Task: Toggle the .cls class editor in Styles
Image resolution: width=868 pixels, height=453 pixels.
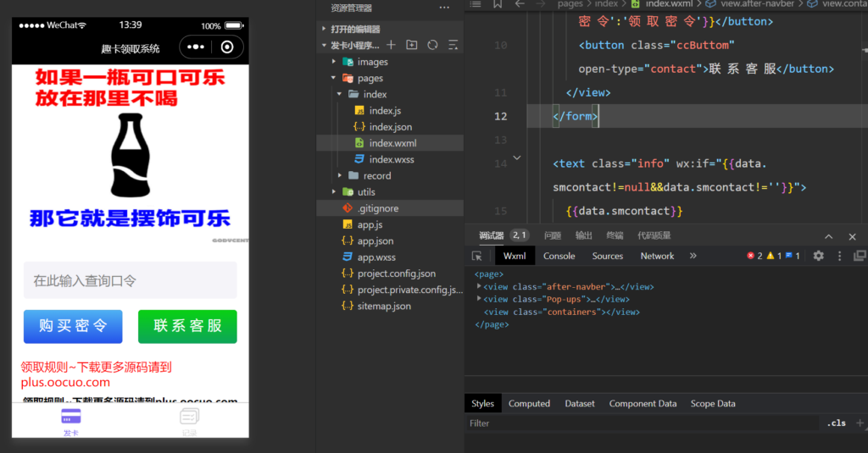Action: (836, 423)
